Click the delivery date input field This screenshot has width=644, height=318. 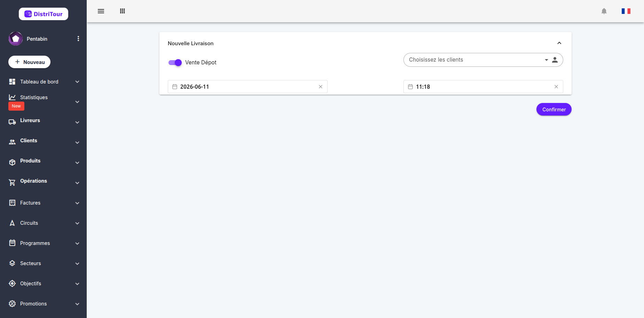pos(248,87)
